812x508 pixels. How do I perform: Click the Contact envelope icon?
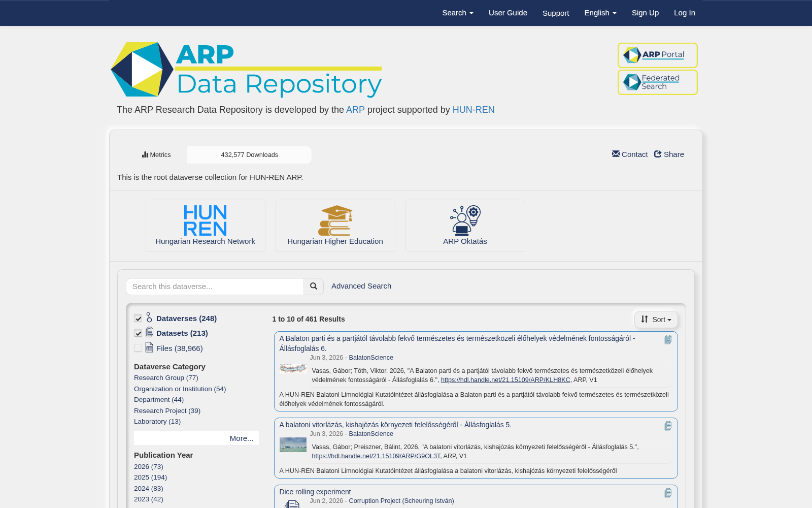[x=616, y=154]
